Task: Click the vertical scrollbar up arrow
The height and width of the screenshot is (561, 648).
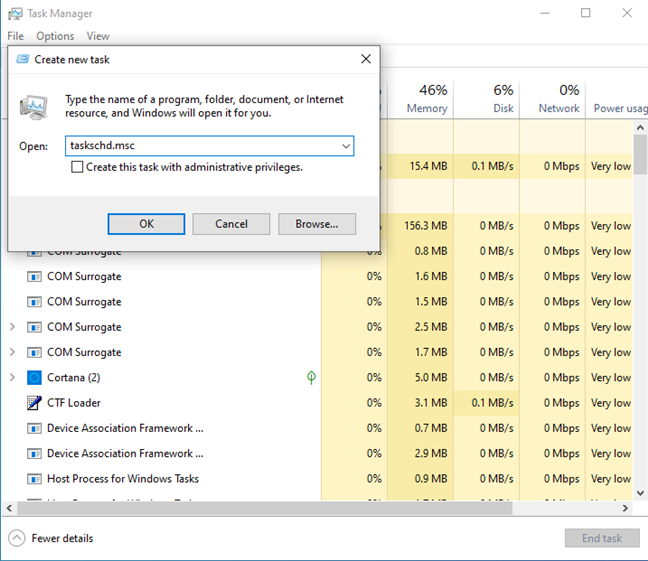Action: 640,127
